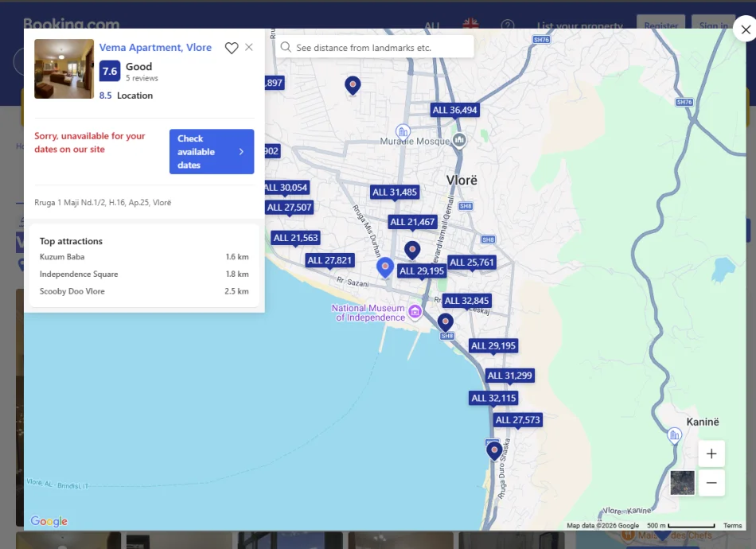Click the northern dark blue property pin
Viewport: 756px width, 549px height.
353,86
